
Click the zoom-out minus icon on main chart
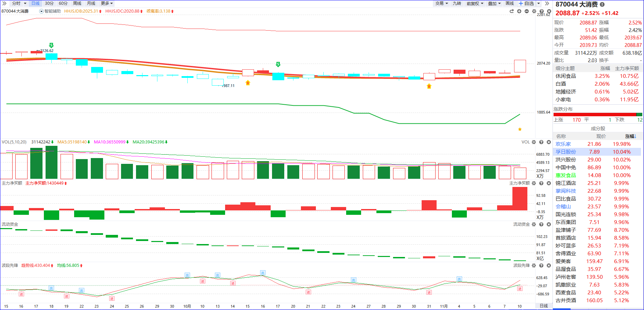point(527,11)
